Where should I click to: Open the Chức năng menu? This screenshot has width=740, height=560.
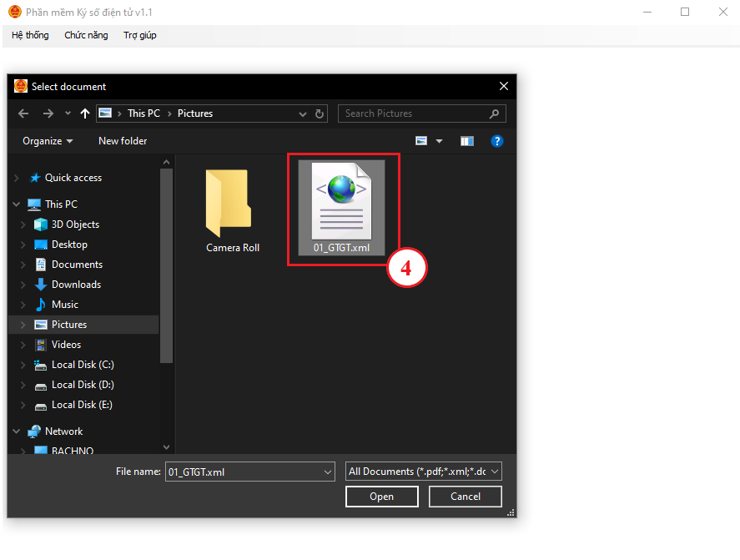(86, 35)
